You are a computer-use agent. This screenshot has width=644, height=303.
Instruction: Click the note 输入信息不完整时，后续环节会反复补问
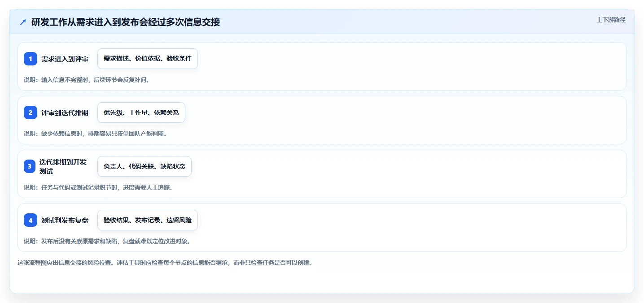click(x=87, y=80)
